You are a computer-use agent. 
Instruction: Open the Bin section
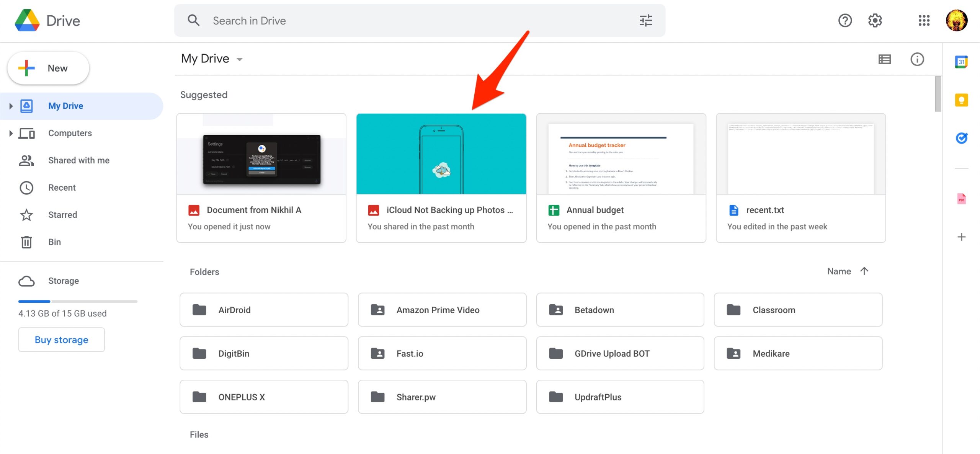(x=54, y=242)
